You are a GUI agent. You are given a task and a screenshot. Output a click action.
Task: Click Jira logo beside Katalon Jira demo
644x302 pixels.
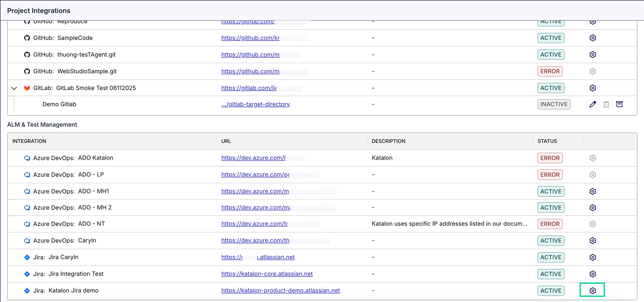(x=27, y=291)
